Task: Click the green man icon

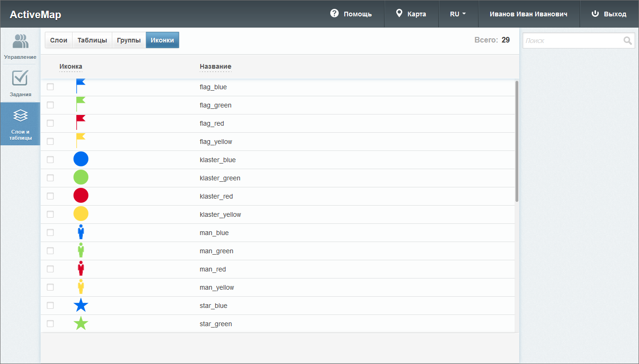Action: 81,250
